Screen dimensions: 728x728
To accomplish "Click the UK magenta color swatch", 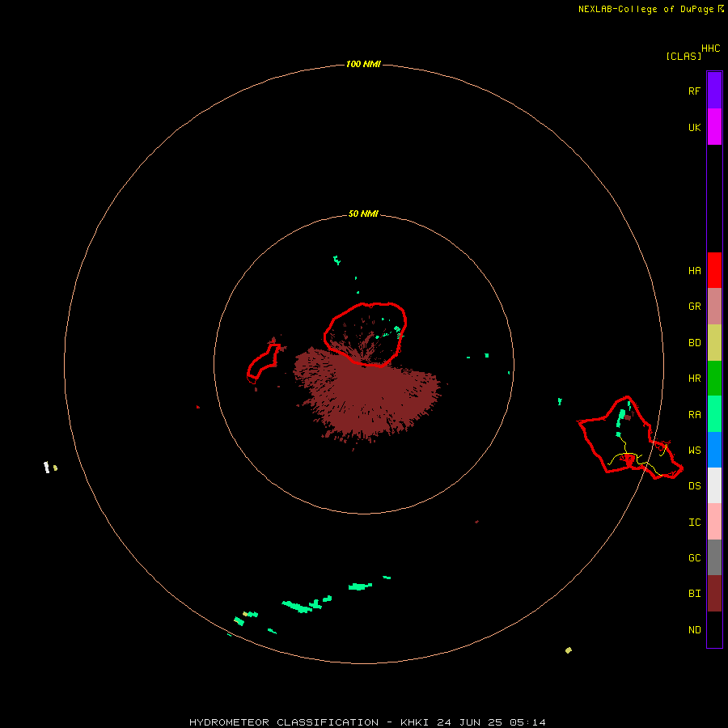I will (714, 127).
